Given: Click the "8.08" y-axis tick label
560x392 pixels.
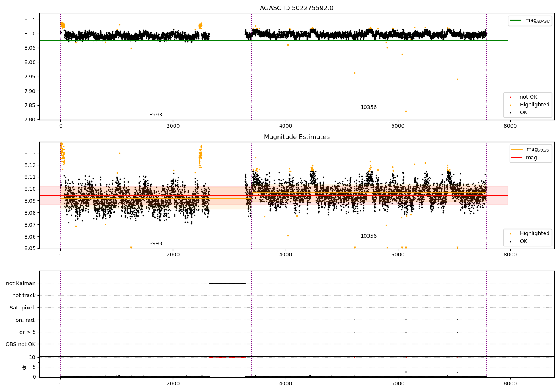Looking at the screenshot, I should 30,213.
